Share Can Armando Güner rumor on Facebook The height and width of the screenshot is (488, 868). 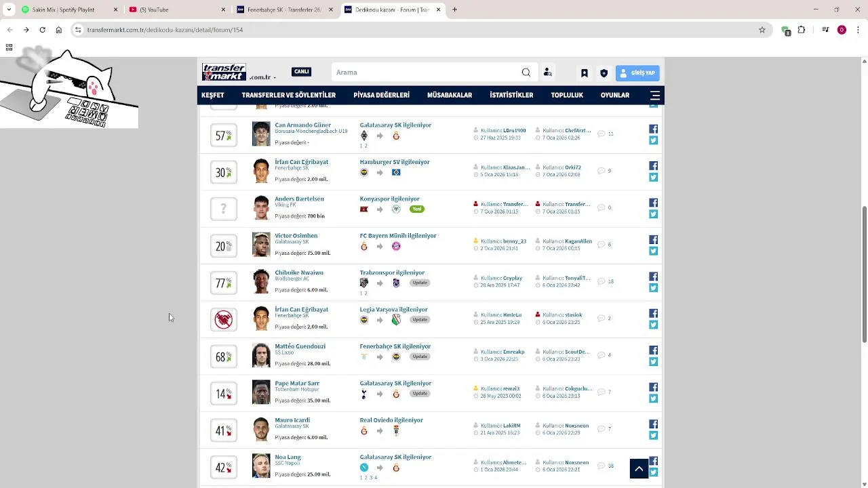coord(654,129)
